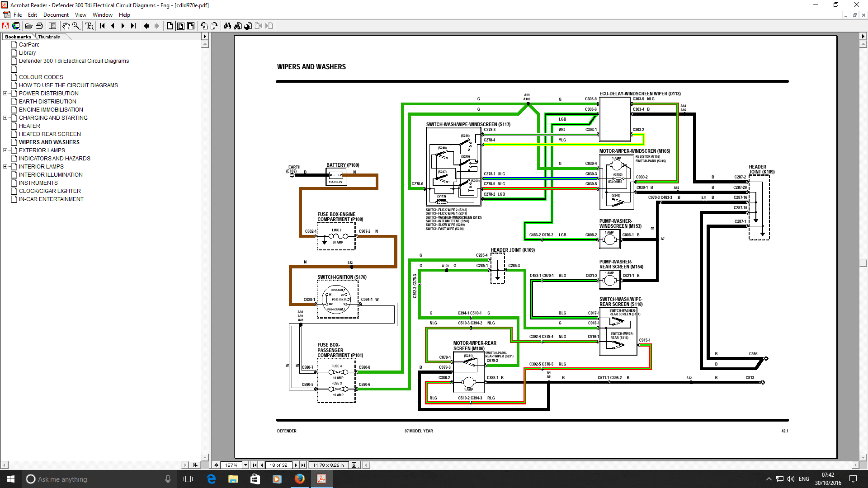This screenshot has width=868, height=488.
Task: Expand EXTERIOR LAMPS bookmark
Action: pos(5,150)
